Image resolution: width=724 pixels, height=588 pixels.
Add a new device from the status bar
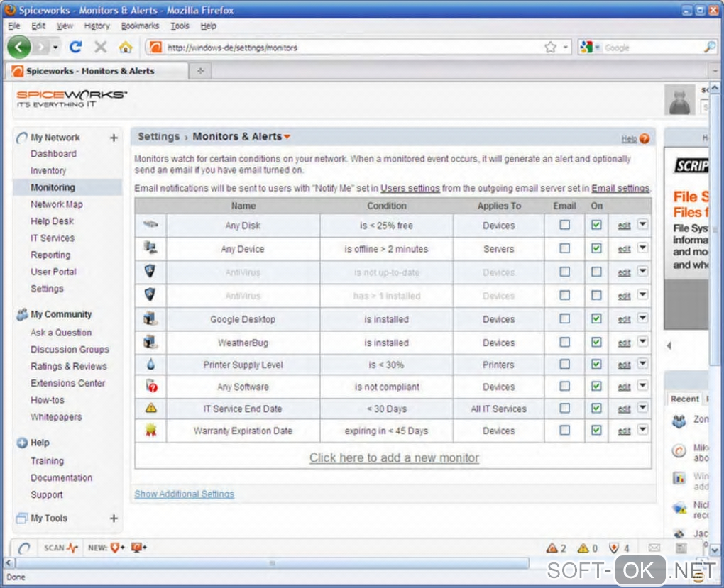tap(138, 548)
